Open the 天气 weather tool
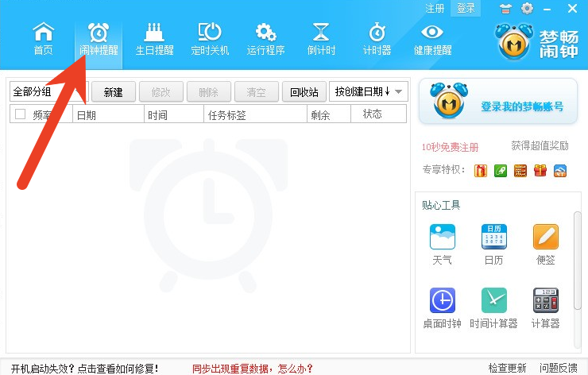Image resolution: width=588 pixels, height=375 pixels. pos(443,245)
